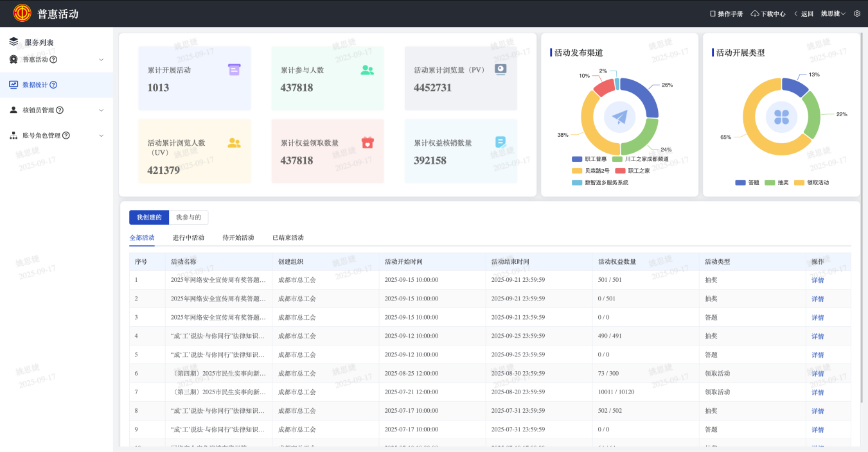Toggle 贝森路2号 legend series
This screenshot has height=452, width=868.
tap(589, 171)
